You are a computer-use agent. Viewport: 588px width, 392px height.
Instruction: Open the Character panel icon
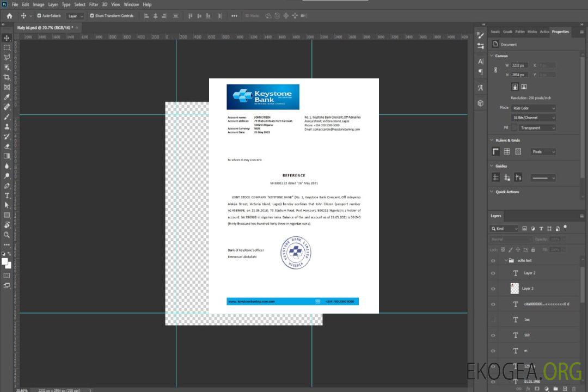pos(480,62)
